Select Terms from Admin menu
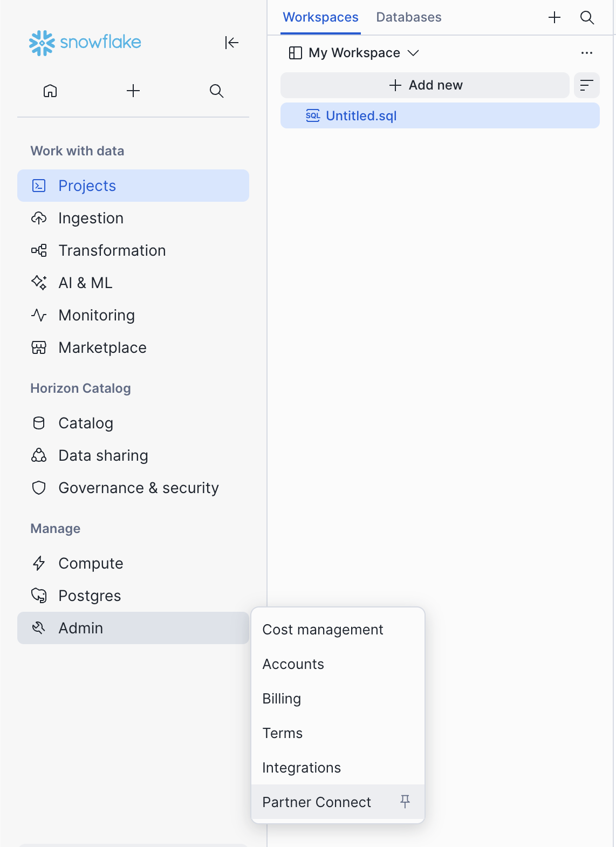 point(338,733)
